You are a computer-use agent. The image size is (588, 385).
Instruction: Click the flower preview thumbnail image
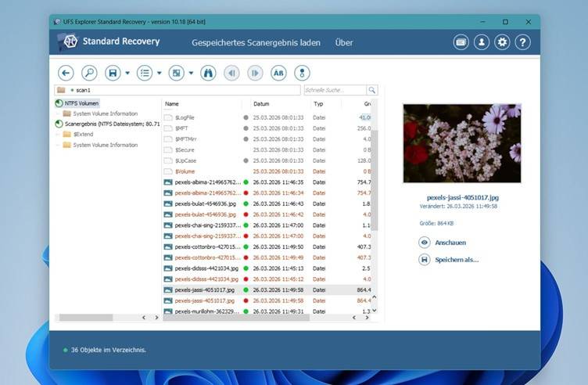[462, 143]
